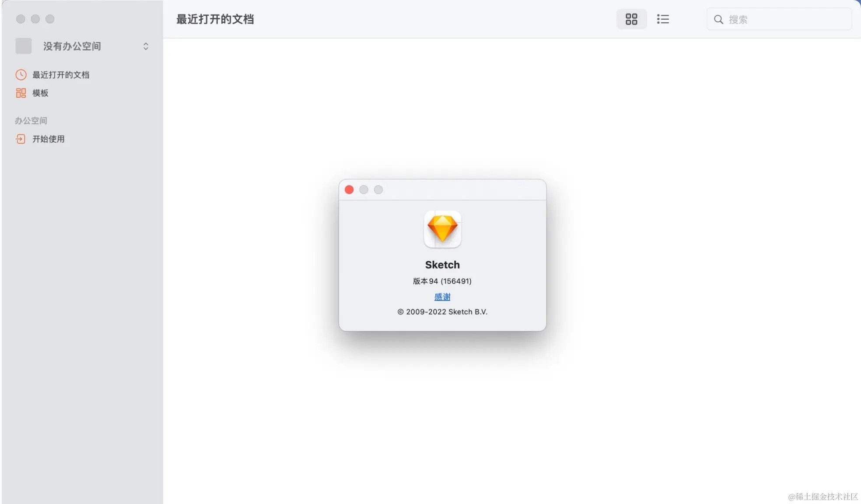This screenshot has width=861, height=504.
Task: Select 最近打开的文档 in sidebar
Action: [x=61, y=75]
